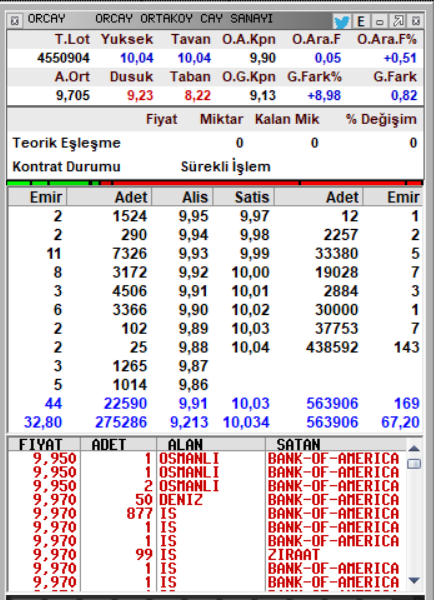Select the 9,95 best bid price
The image size is (434, 600).
pos(194,216)
